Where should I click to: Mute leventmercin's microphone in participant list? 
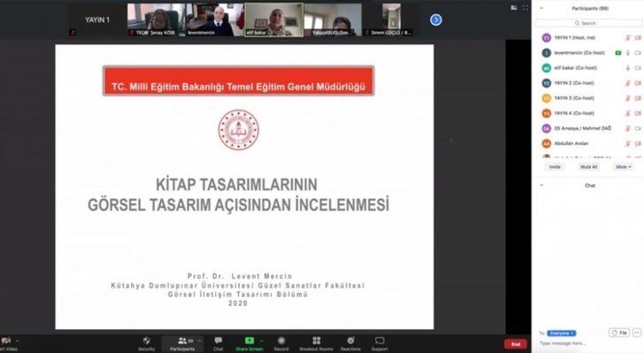pos(627,53)
